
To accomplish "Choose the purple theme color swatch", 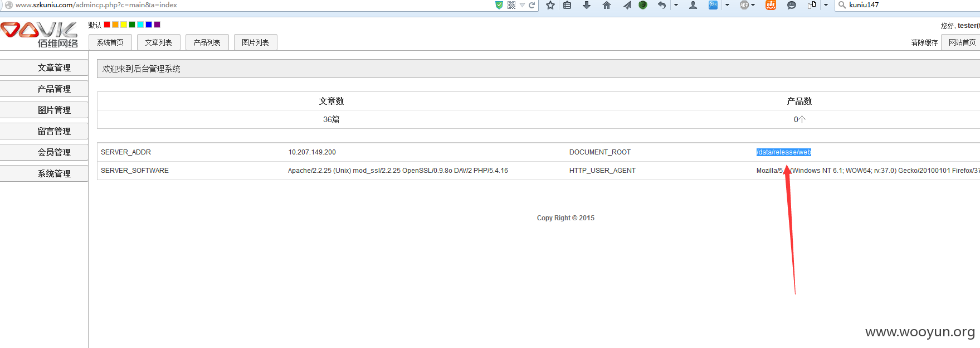I will click(x=157, y=25).
